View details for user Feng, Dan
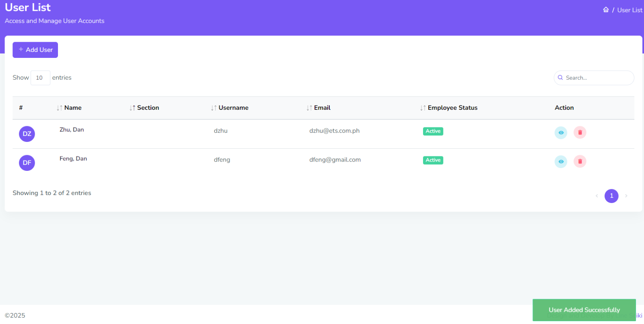The width and height of the screenshot is (644, 324). (x=561, y=162)
